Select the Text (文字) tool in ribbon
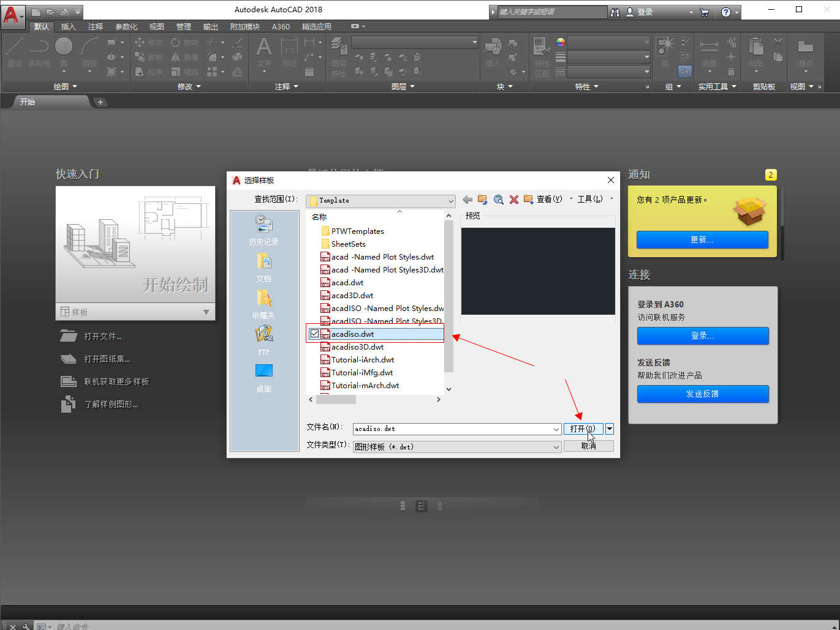 click(x=264, y=51)
